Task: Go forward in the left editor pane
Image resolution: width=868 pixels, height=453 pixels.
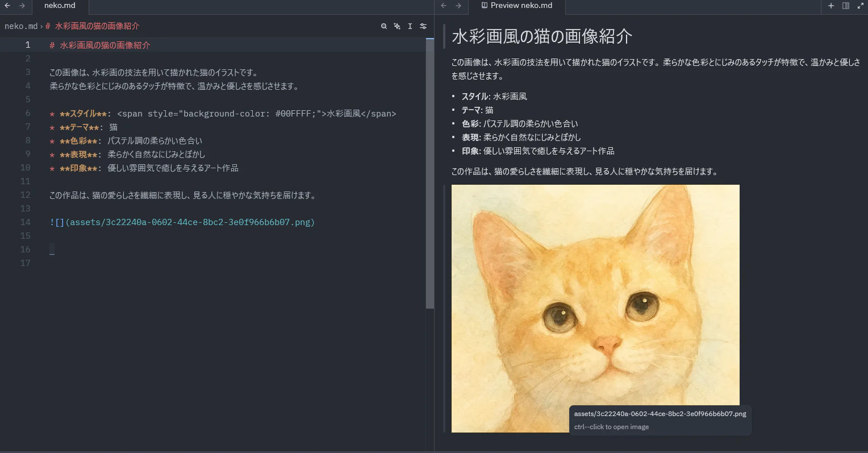Action: tap(22, 6)
